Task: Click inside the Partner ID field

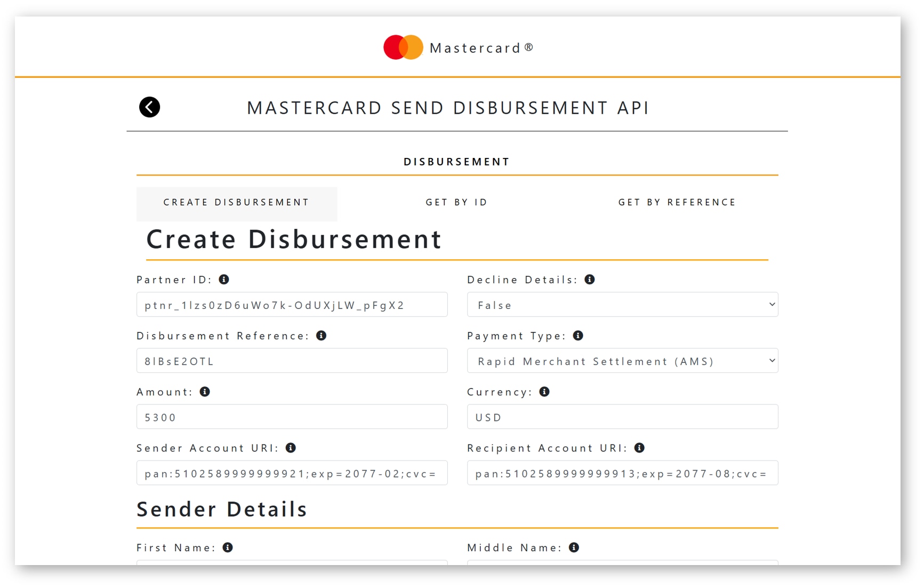Action: 292,305
